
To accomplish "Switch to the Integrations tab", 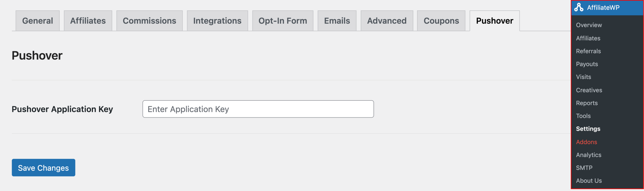I will (x=217, y=21).
